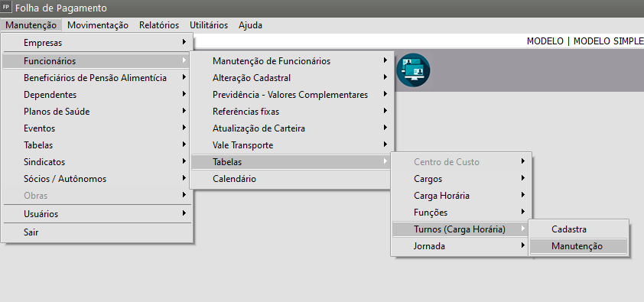Click the MODELO | MODELO SIMPLES company label
This screenshot has height=302, width=644.
click(x=585, y=41)
